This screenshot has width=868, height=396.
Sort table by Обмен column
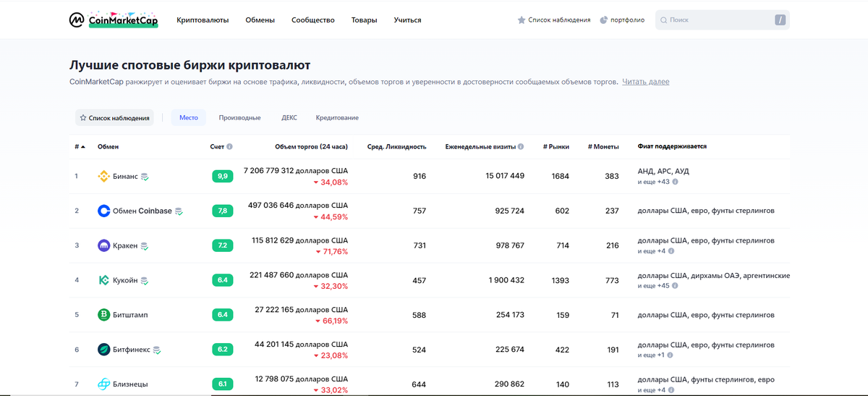(108, 146)
